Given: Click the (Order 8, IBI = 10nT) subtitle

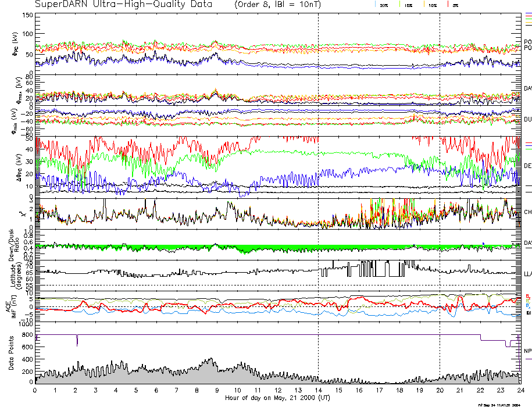Looking at the screenshot, I should (283, 5).
